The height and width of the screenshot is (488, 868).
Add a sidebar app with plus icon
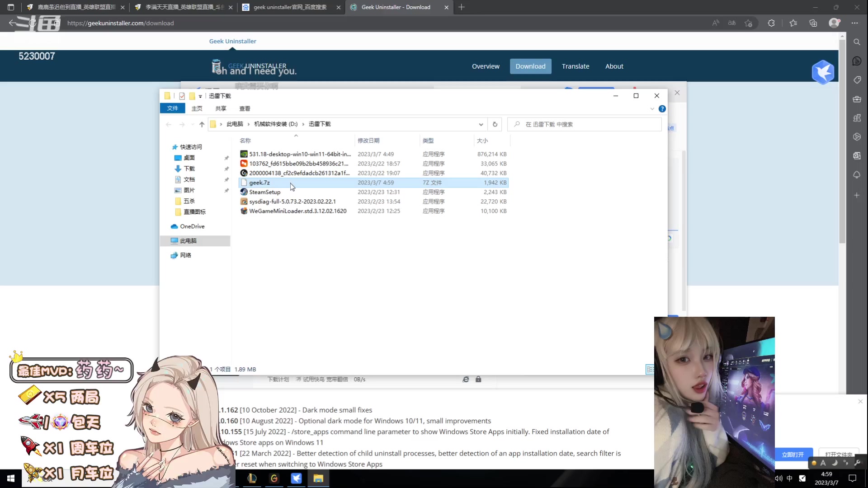point(857,195)
